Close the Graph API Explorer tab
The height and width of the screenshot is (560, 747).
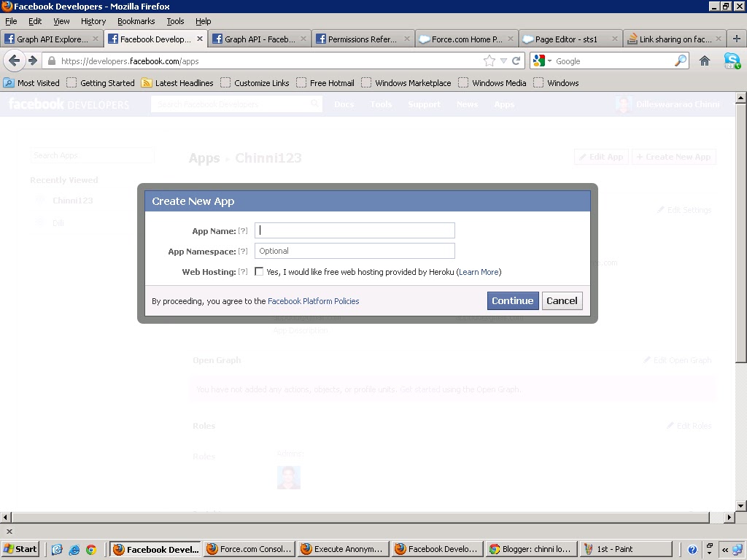pos(96,39)
